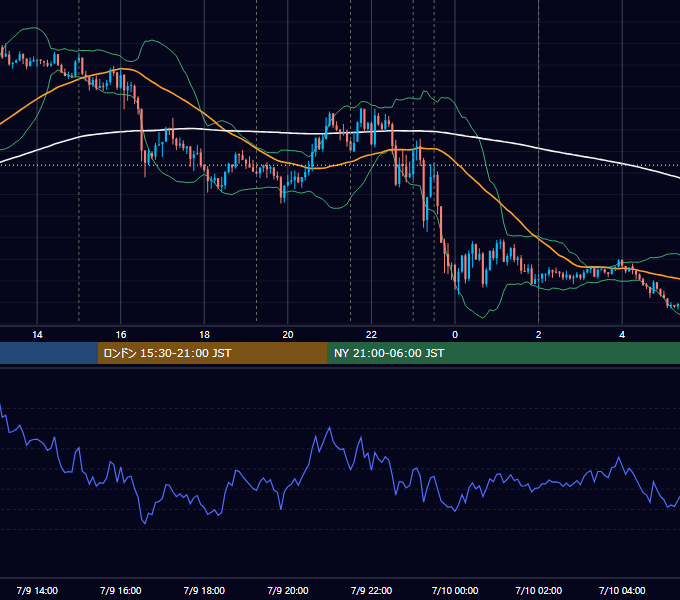Click the 2 hour label on the price chart axis

pyautogui.click(x=539, y=335)
